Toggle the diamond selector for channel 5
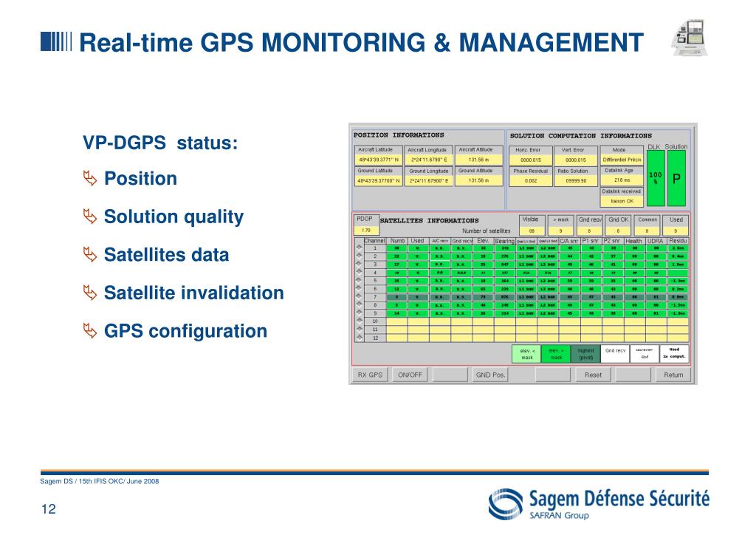 click(359, 280)
